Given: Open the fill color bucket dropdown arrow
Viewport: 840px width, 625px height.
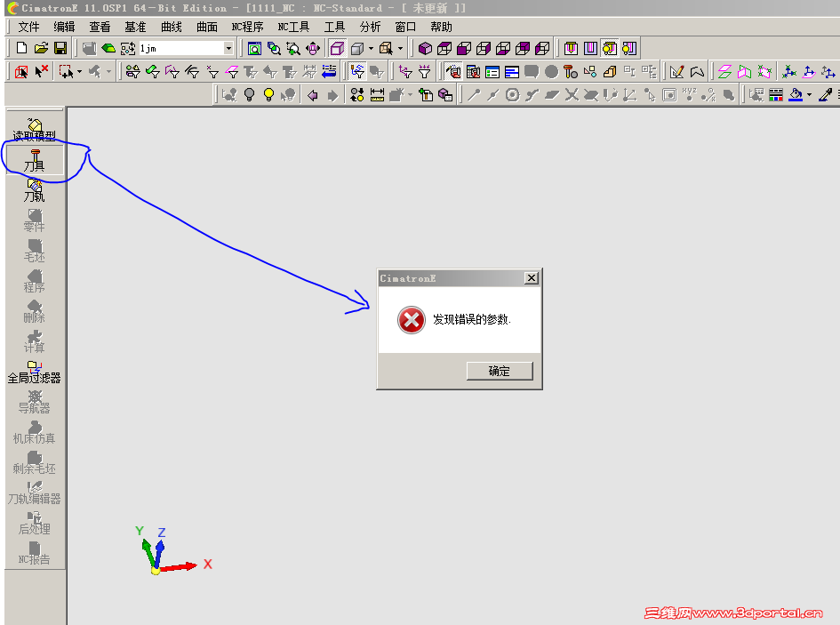Looking at the screenshot, I should [x=809, y=95].
